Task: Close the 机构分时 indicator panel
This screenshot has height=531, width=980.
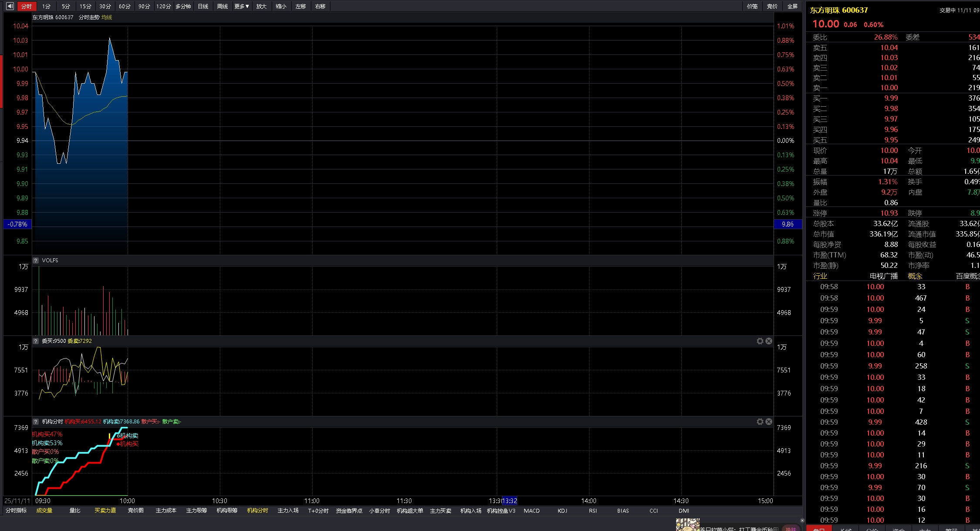Action: (x=769, y=422)
